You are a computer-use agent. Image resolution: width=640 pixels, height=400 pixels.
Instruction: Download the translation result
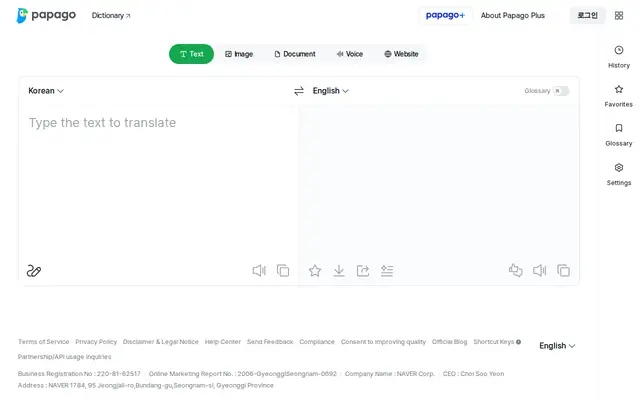[339, 271]
